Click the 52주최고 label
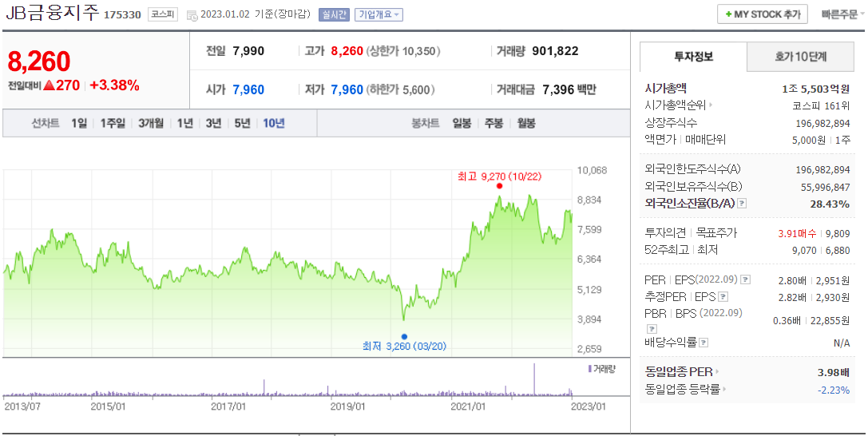Viewport: 868px width, 436px height. point(668,250)
